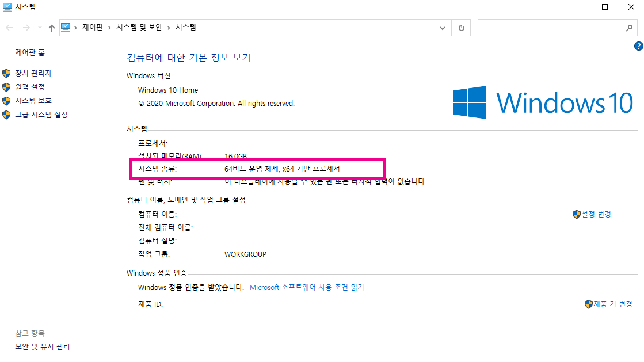Click the 제품 ID label
This screenshot has height=362, width=644.
pos(151,304)
